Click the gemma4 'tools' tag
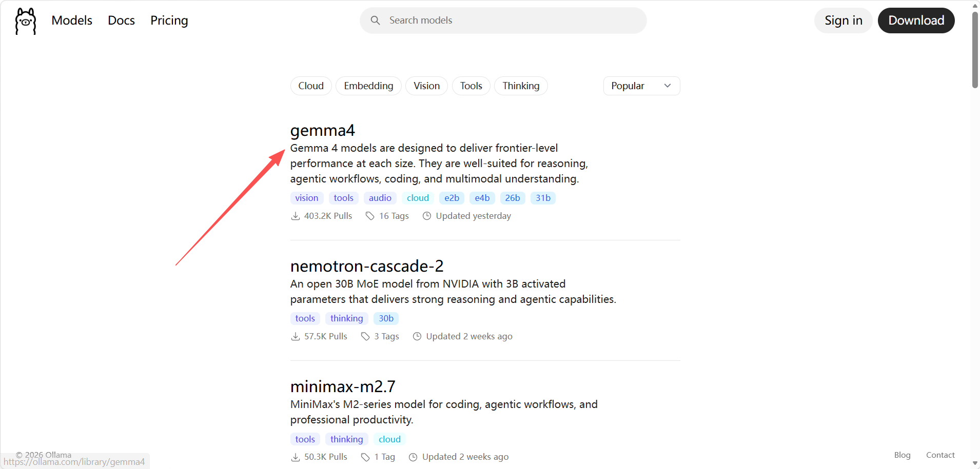This screenshot has height=469, width=980. 344,198
